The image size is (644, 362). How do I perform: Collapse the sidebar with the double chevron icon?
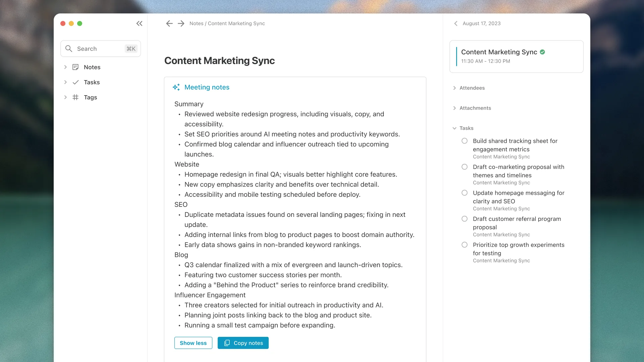point(139,23)
